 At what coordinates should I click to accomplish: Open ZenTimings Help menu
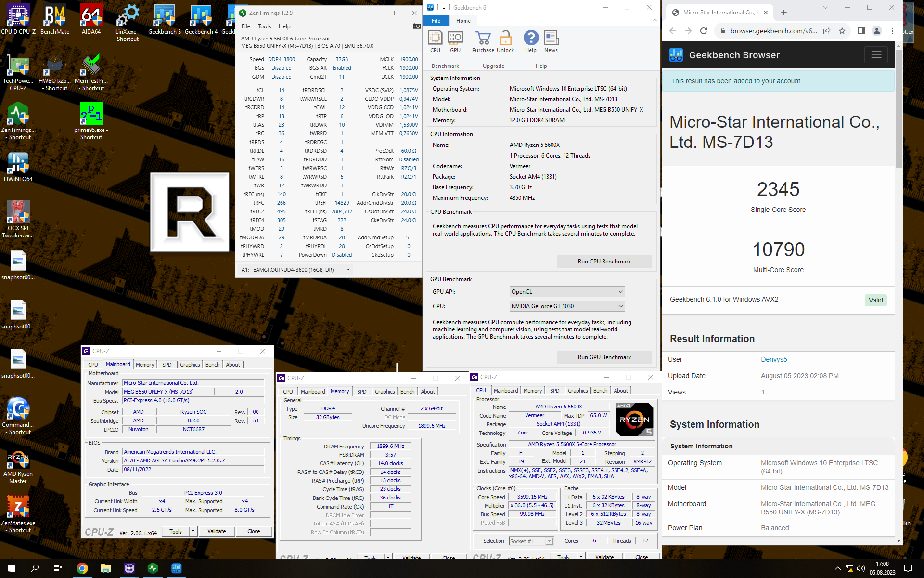[x=284, y=26]
